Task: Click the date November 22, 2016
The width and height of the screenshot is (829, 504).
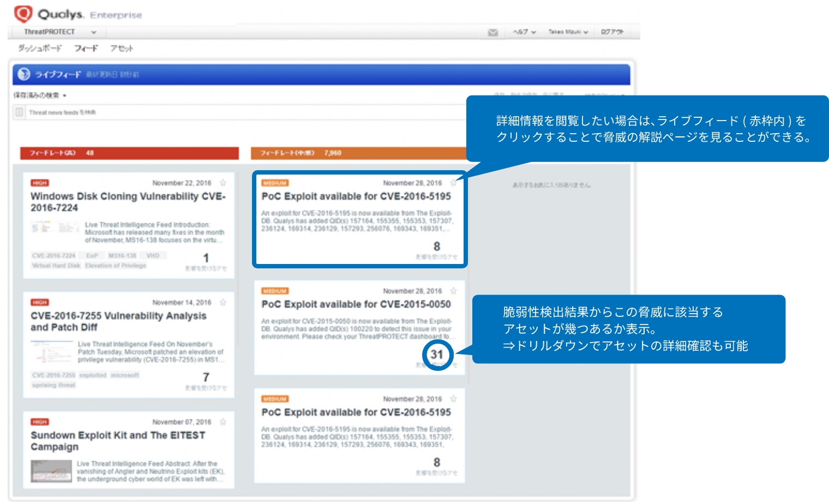Action: (182, 183)
